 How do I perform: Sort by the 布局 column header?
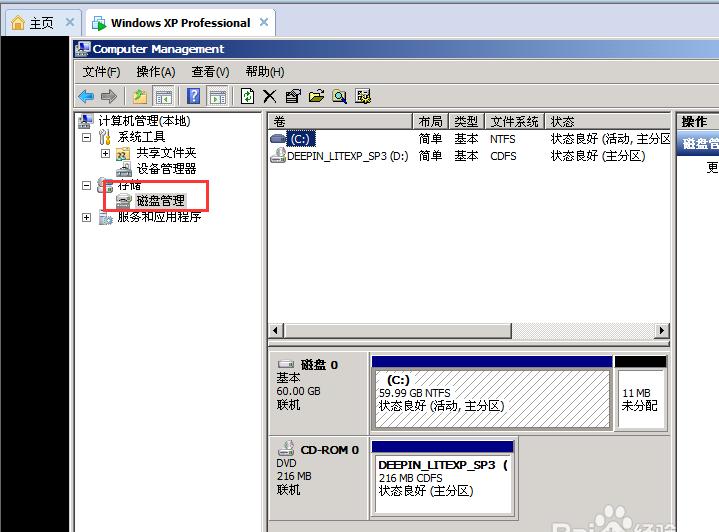(430, 122)
